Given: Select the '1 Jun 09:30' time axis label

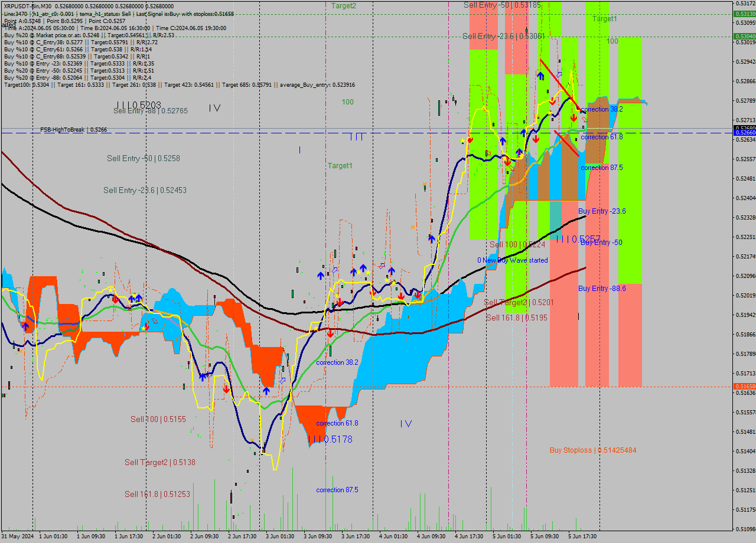Looking at the screenshot, I should [90, 537].
